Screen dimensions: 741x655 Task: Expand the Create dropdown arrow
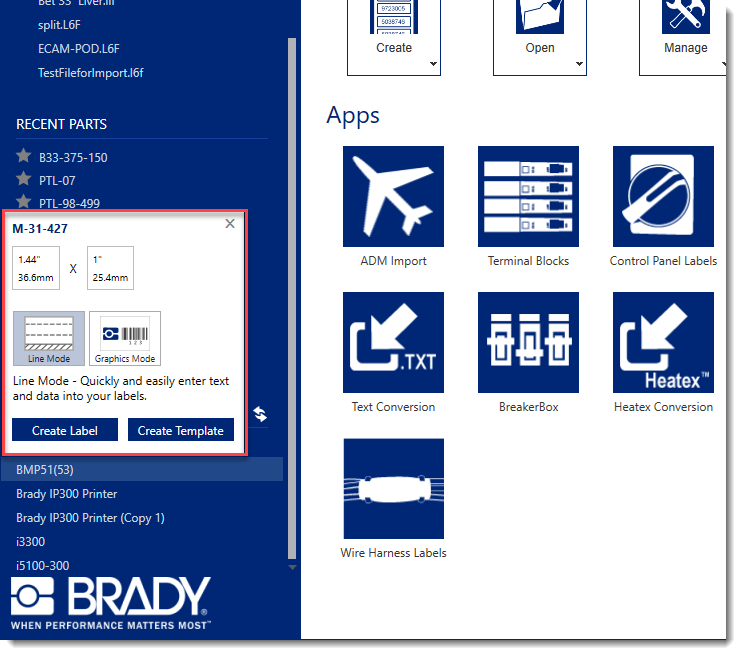(435, 64)
